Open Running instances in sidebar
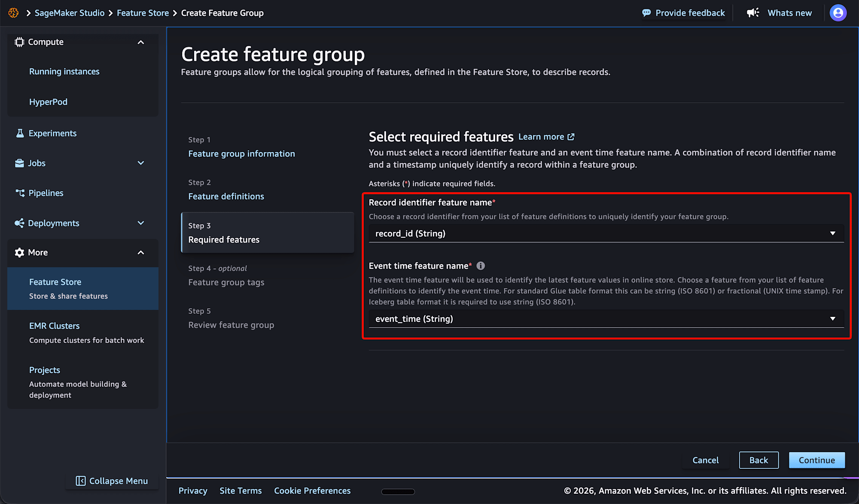 tap(64, 72)
